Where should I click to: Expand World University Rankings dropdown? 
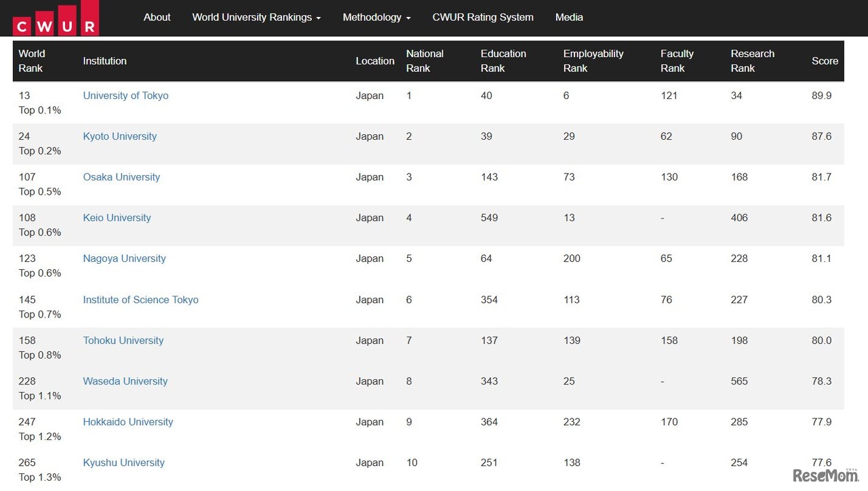point(256,18)
